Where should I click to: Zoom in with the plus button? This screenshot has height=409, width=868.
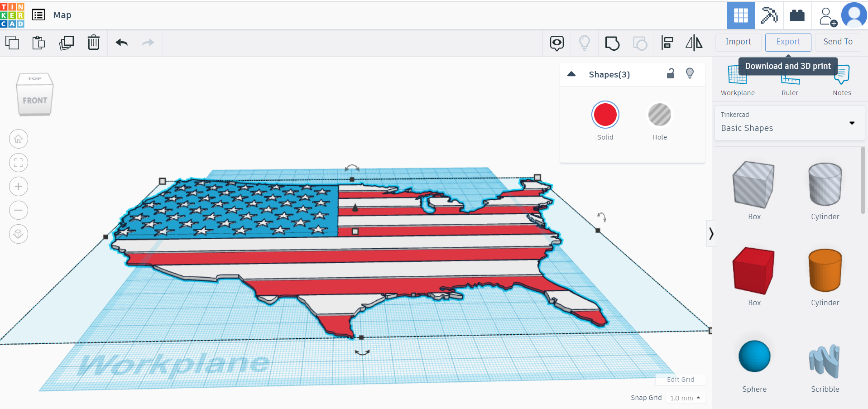[x=19, y=186]
